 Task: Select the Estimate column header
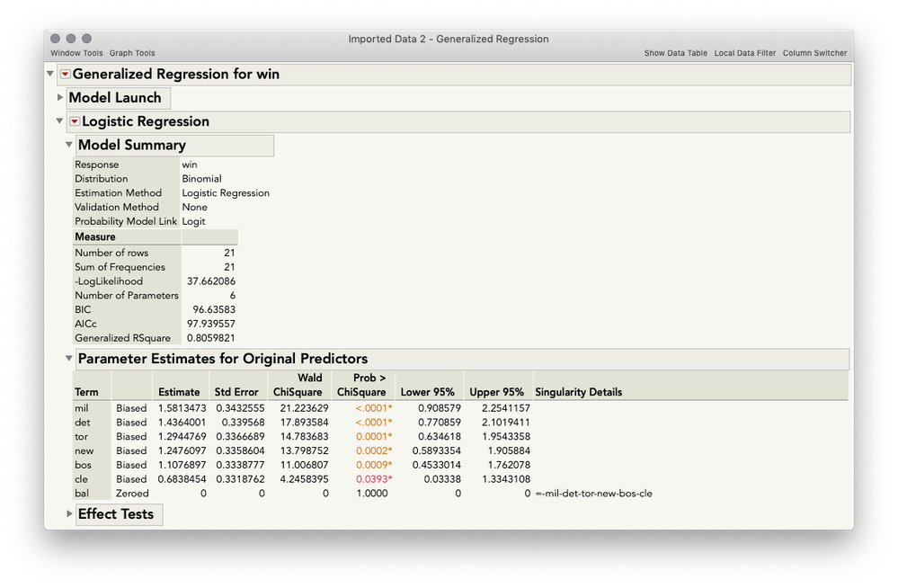coord(179,392)
